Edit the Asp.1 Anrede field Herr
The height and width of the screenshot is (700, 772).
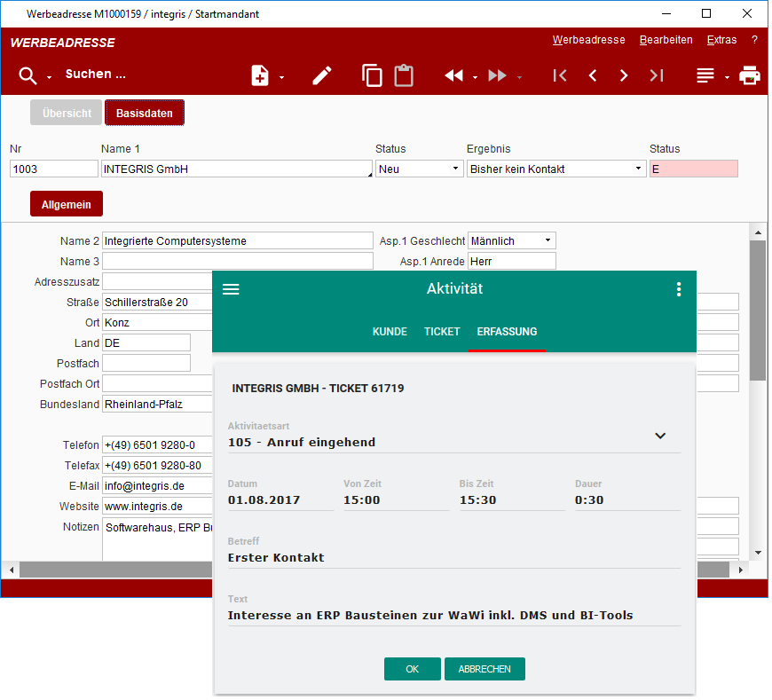(x=512, y=262)
